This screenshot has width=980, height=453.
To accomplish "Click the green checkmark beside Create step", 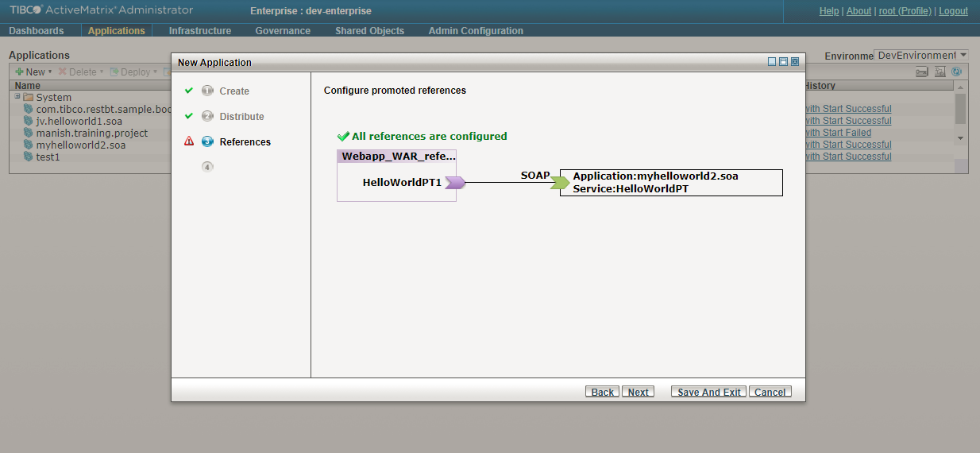I will tap(189, 91).
